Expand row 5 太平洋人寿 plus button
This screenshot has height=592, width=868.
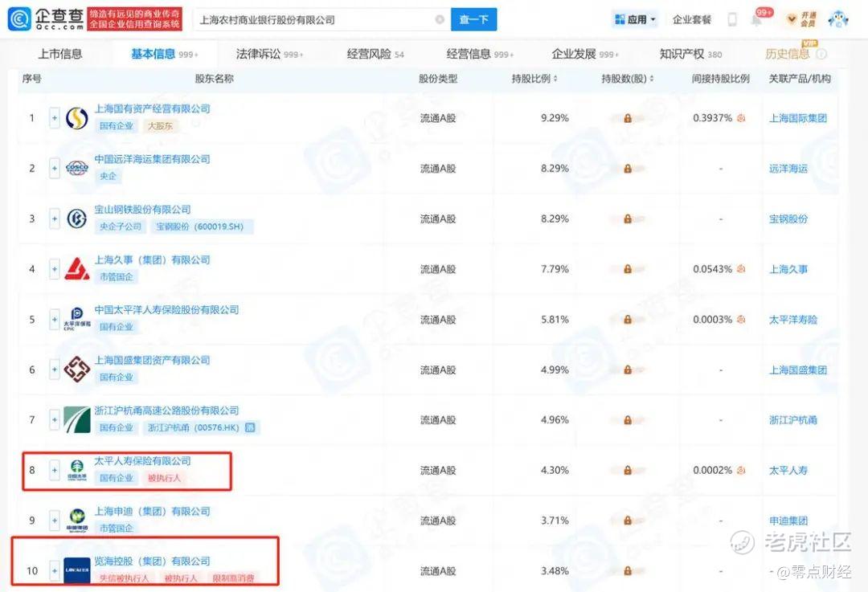55,319
